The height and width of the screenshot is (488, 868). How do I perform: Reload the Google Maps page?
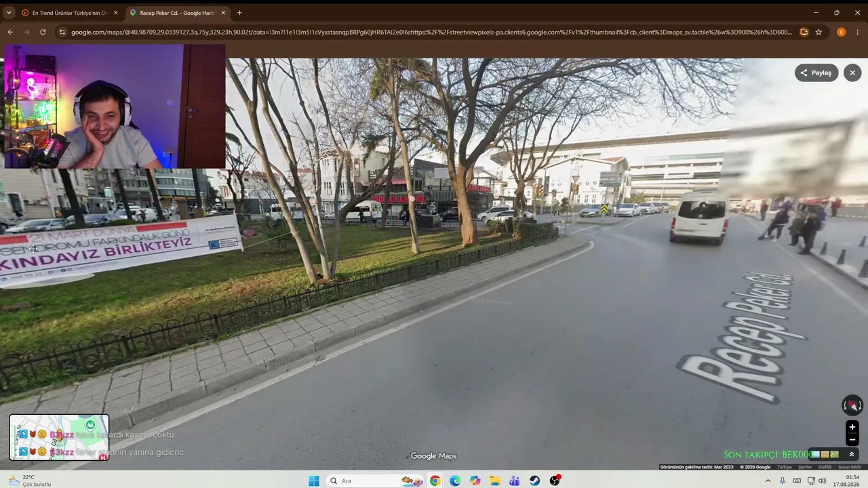[43, 32]
